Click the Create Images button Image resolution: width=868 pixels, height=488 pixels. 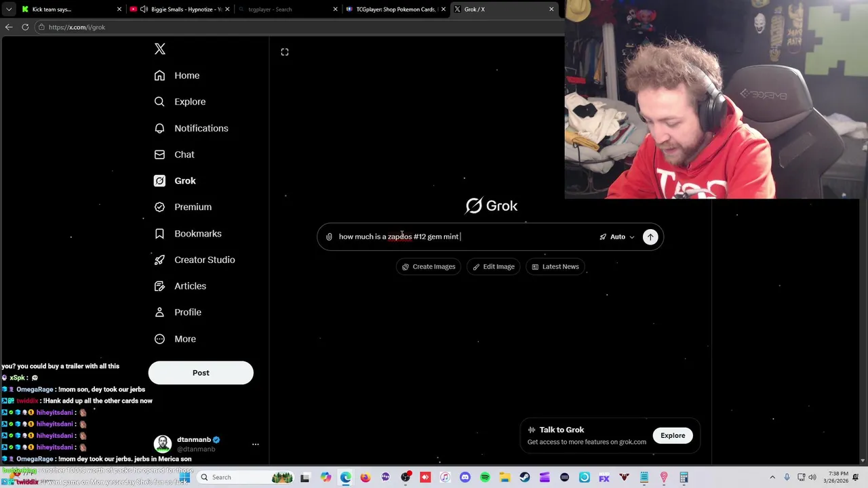[x=428, y=266]
